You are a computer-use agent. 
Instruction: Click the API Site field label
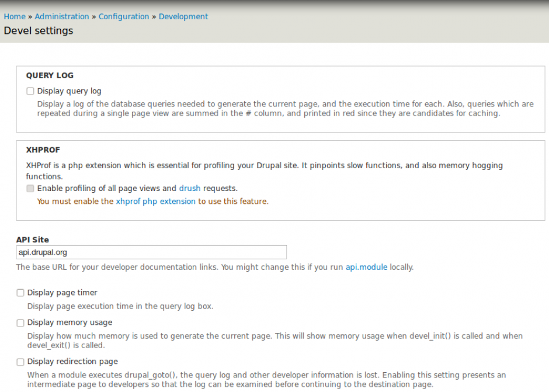click(x=33, y=240)
